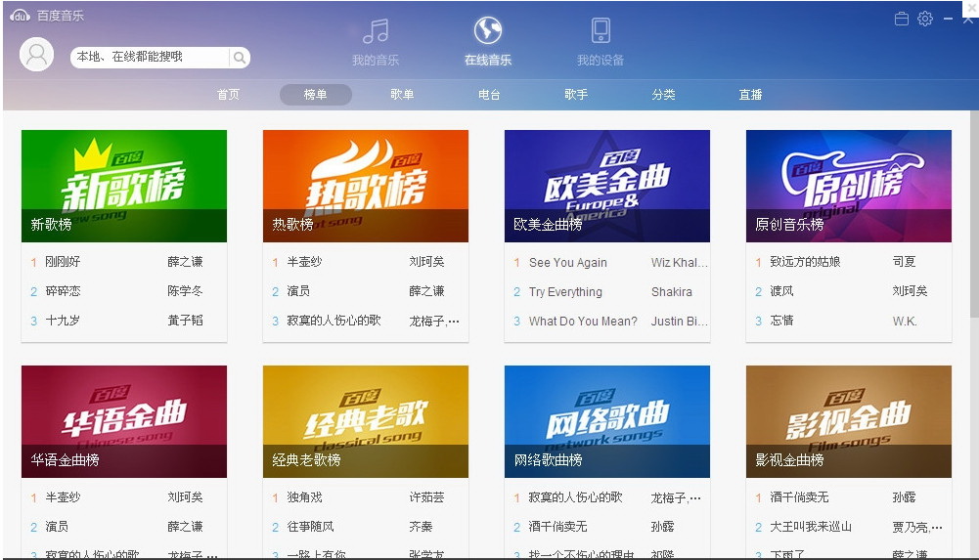Switch to the 歌单 tab
Screen dimensions: 979x560
pyautogui.click(x=402, y=95)
